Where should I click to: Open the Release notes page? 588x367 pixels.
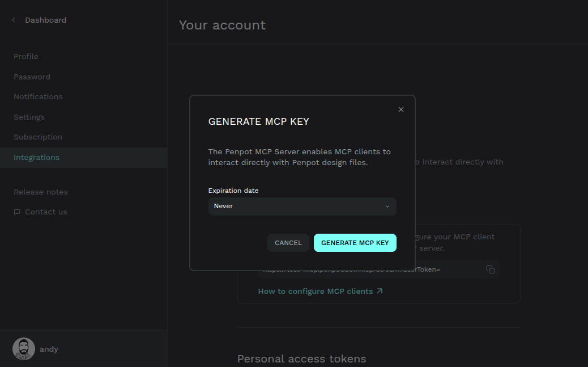point(40,192)
